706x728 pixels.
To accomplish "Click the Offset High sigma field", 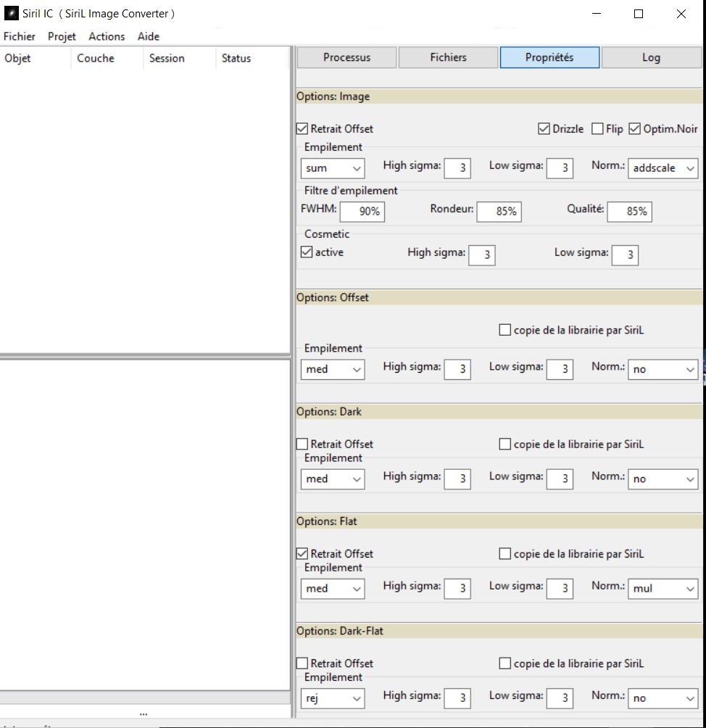I will coord(457,370).
